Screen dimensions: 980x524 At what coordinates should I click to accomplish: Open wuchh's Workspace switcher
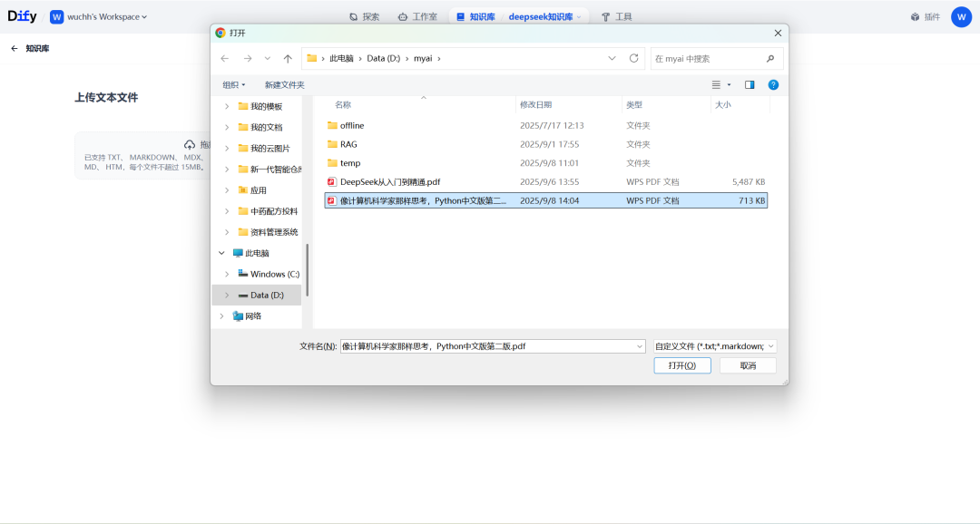point(99,17)
